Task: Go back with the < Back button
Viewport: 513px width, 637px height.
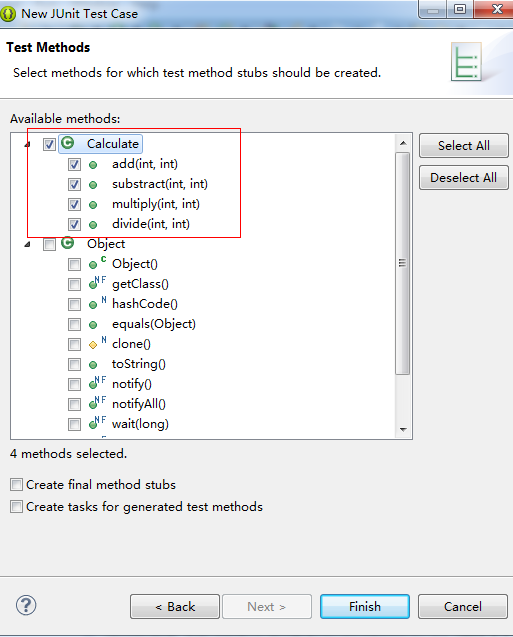Action: [x=175, y=607]
